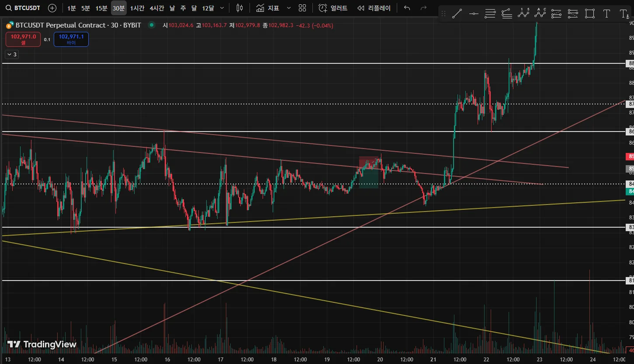The width and height of the screenshot is (634, 364).
Task: Select the Anchored Text tool
Action: (624, 14)
